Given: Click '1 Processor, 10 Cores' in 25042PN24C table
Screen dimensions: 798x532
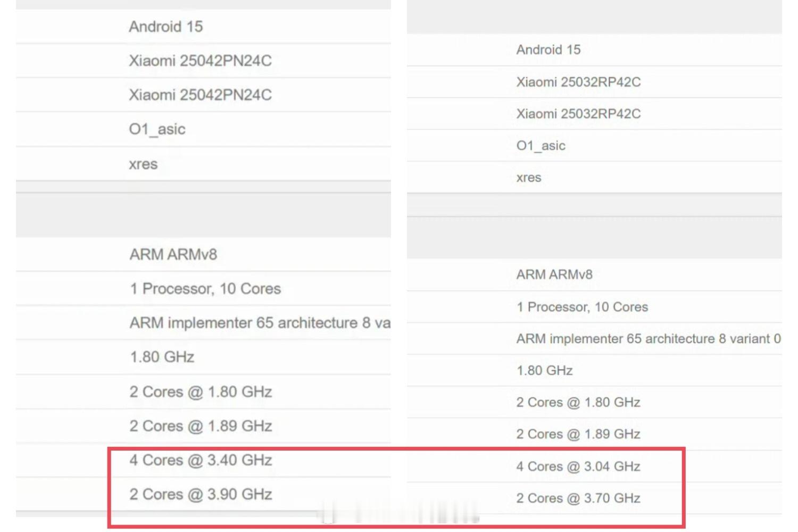Looking at the screenshot, I should [x=205, y=289].
